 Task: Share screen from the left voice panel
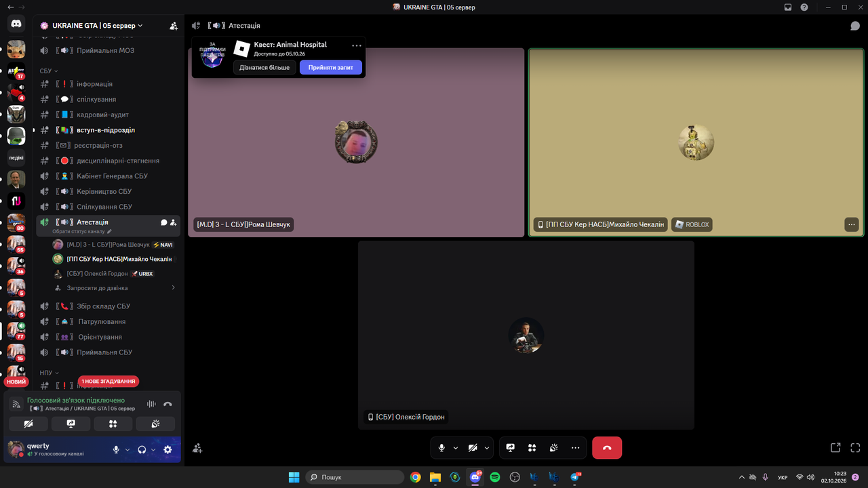[x=71, y=424]
